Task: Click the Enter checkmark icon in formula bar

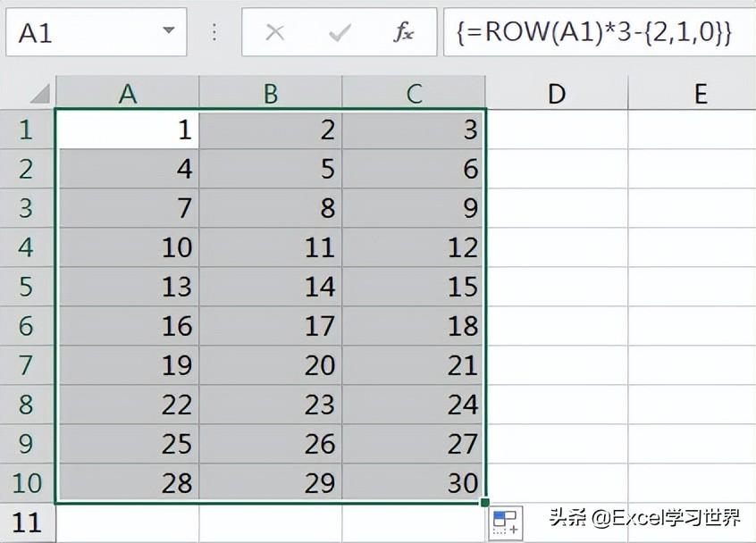Action: click(x=340, y=33)
